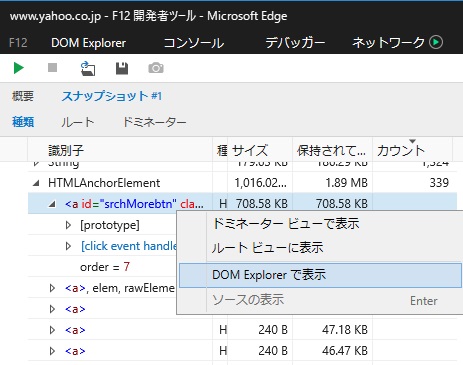Import a profiling session via toolbar icon
This screenshot has width=463, height=365.
[x=88, y=68]
